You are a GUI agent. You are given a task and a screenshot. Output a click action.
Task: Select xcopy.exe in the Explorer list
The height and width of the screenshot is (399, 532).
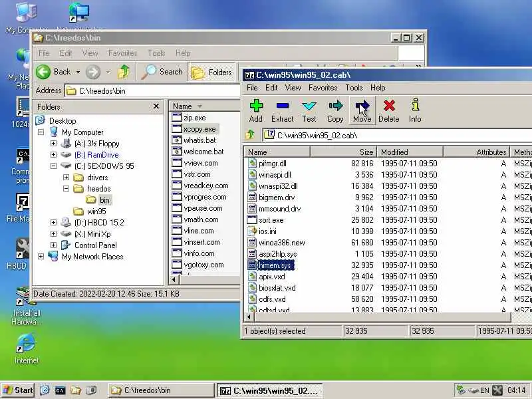(x=199, y=129)
